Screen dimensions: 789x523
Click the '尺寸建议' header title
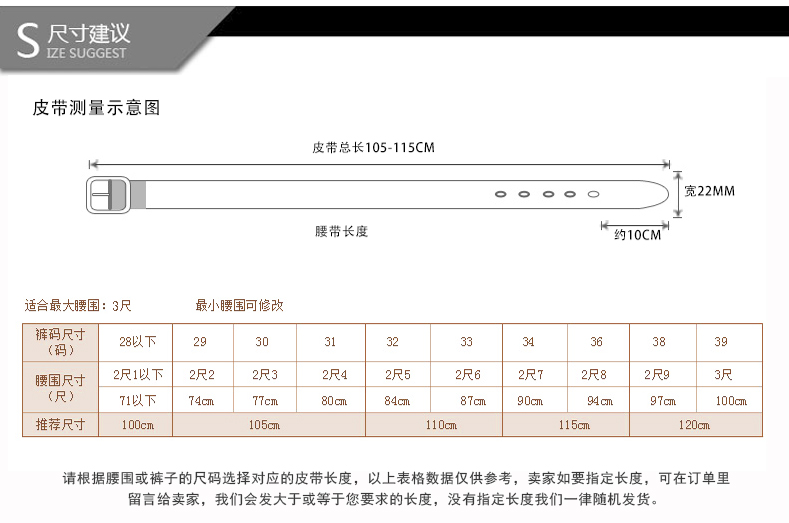[x=89, y=34]
